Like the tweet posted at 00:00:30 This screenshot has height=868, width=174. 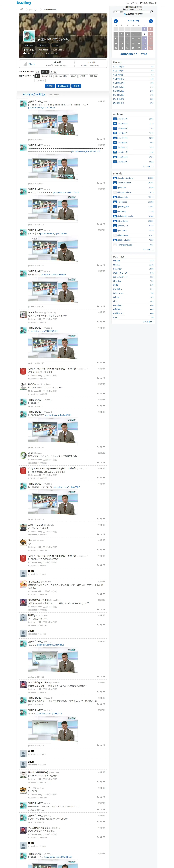pyautogui.click(x=104, y=139)
